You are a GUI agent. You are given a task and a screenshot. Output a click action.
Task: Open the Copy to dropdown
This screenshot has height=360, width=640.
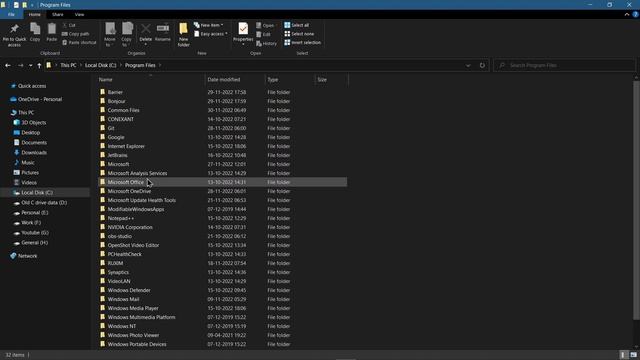(127, 34)
